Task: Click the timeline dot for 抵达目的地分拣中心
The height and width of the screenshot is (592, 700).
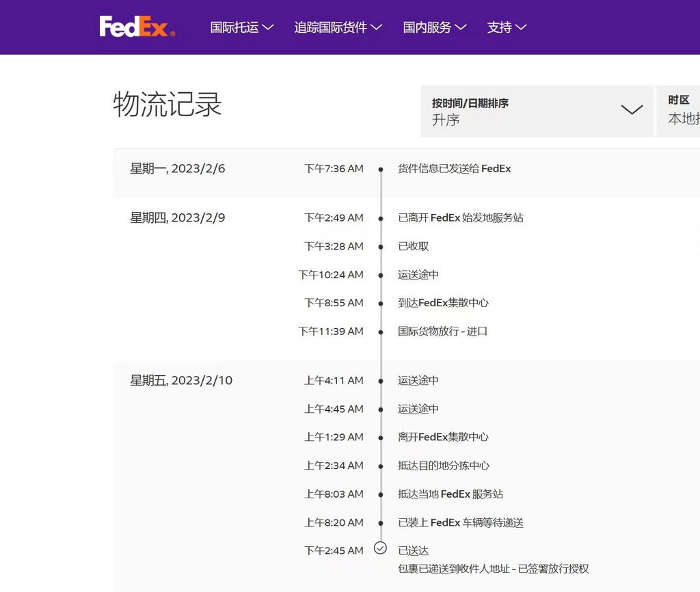Action: coord(381,466)
